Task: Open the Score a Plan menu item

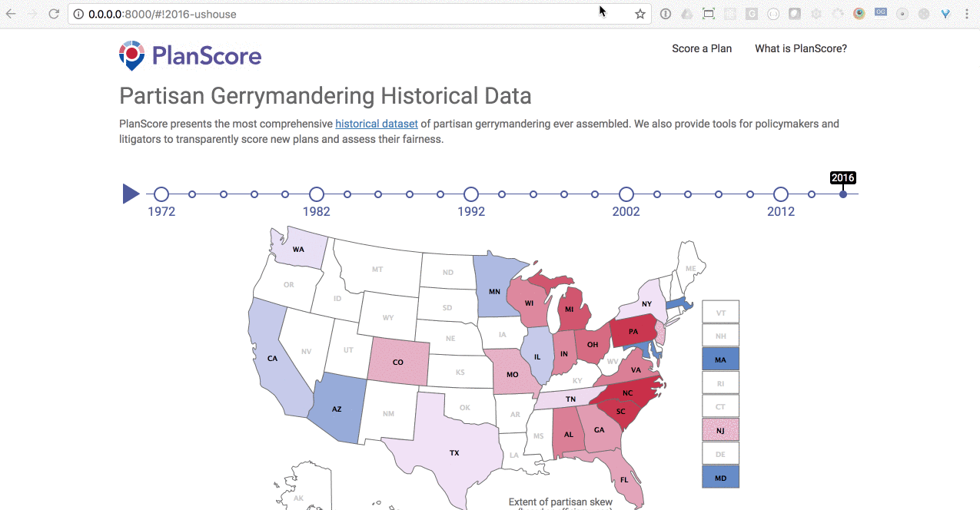Action: (x=702, y=48)
